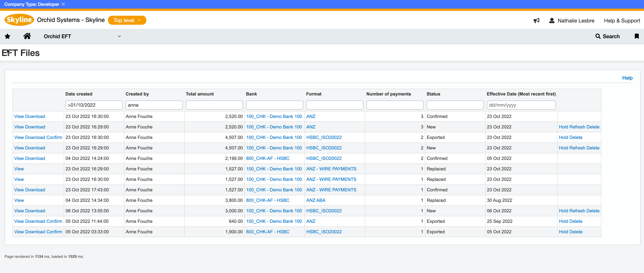The image size is (644, 273).
Task: Delete the 3,000.00 New file
Action: pos(593,211)
